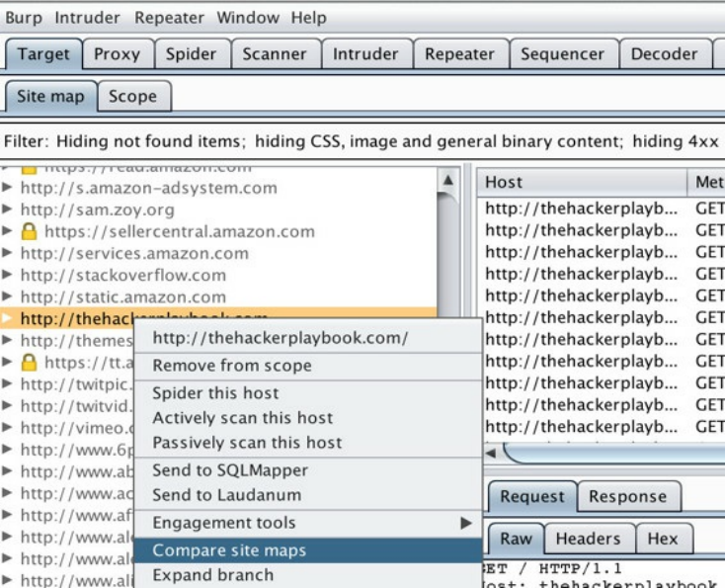Switch to the Proxy tab

coord(117,54)
